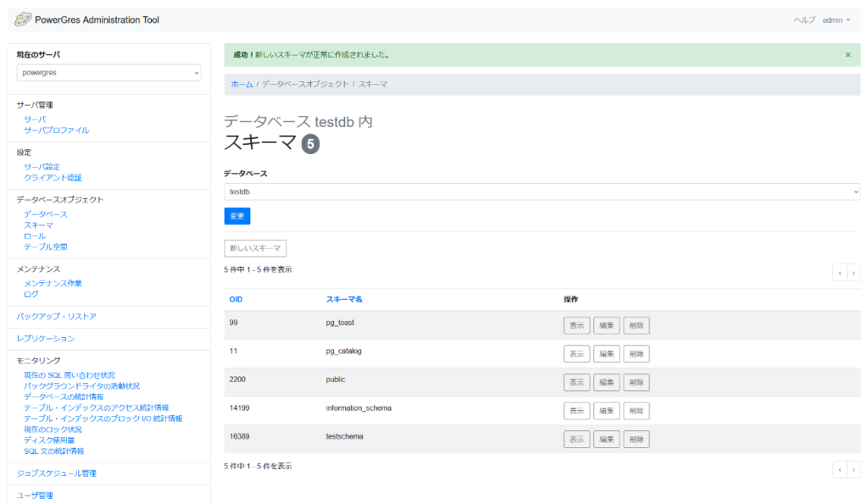
Task: Open the ヘルプ link in header
Action: coord(804,20)
